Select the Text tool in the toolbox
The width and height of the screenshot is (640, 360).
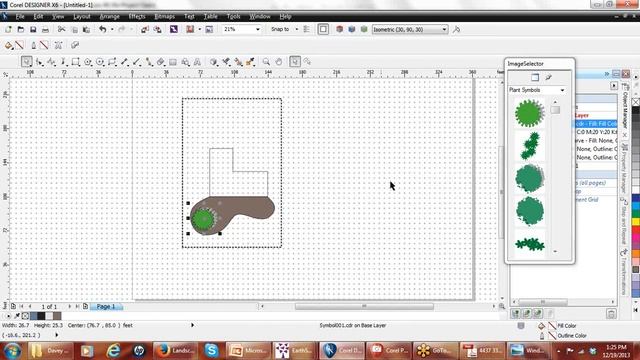click(x=197, y=62)
